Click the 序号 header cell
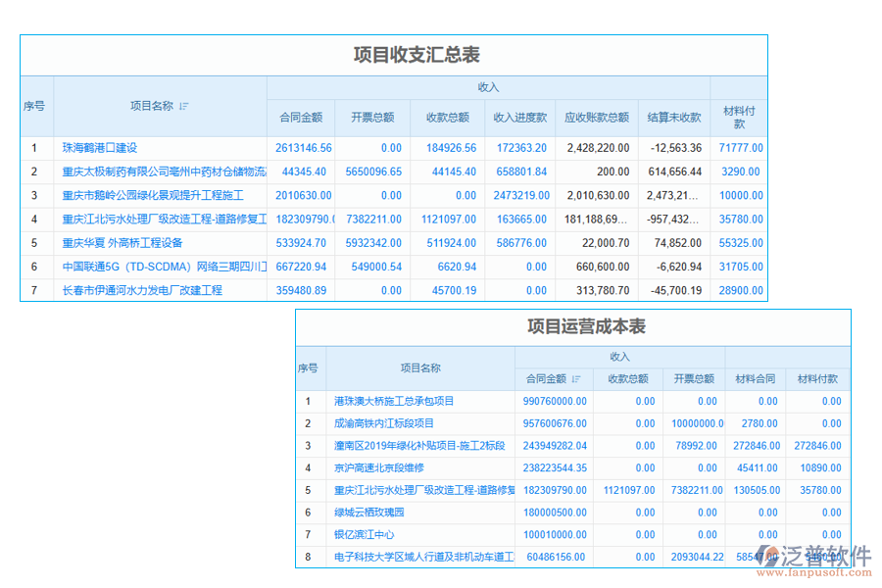Screen dimensions: 882x588 [36, 106]
